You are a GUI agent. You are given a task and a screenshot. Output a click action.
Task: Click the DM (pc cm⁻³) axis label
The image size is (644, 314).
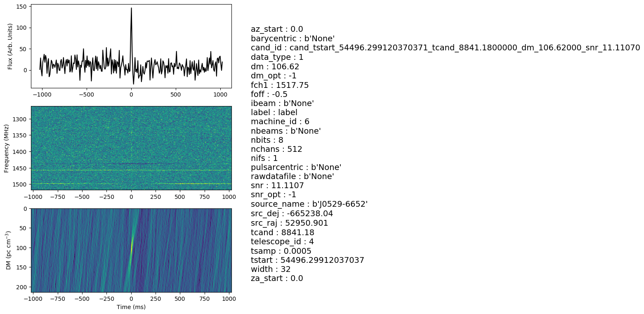[x=8, y=250]
